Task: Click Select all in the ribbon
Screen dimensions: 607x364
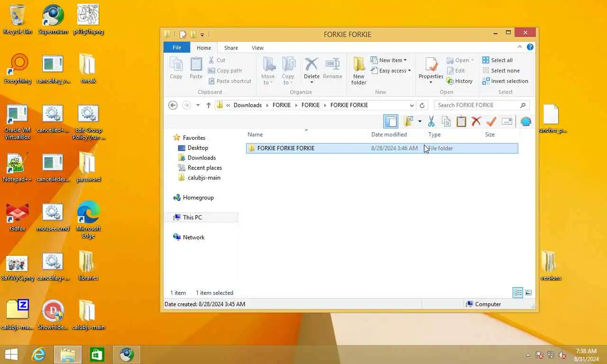Action: pos(497,60)
